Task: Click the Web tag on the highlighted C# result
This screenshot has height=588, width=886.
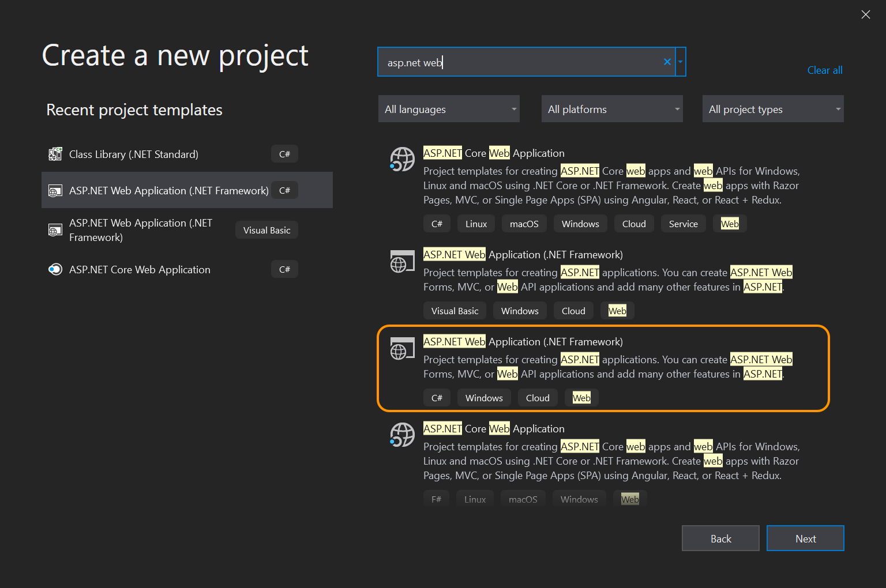Action: 581,398
